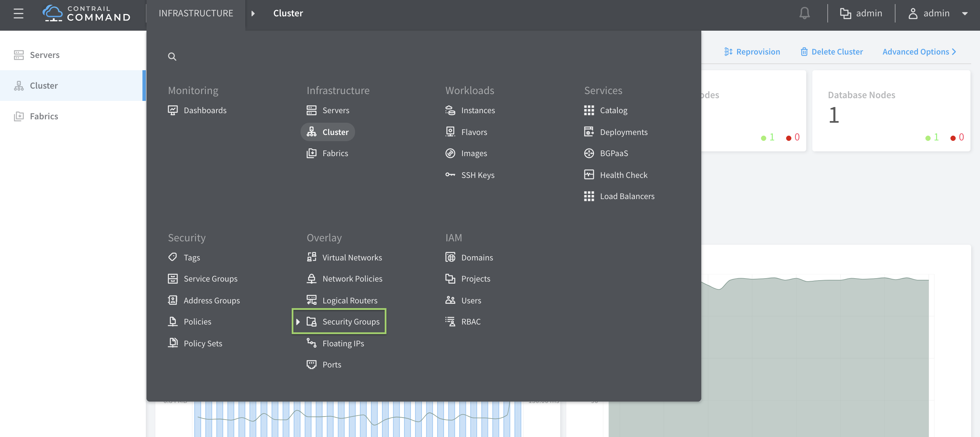Expand the arrow beside Security Groups
The height and width of the screenshot is (437, 980).
click(298, 322)
